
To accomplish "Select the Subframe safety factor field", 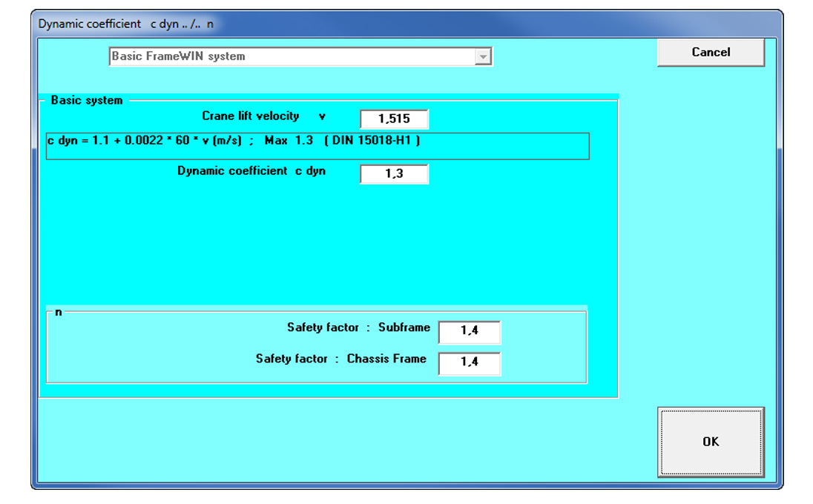I will point(469,331).
